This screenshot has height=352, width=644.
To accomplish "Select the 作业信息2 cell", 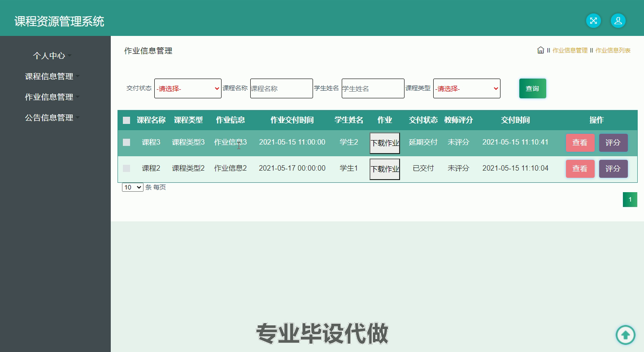I will 231,168.
